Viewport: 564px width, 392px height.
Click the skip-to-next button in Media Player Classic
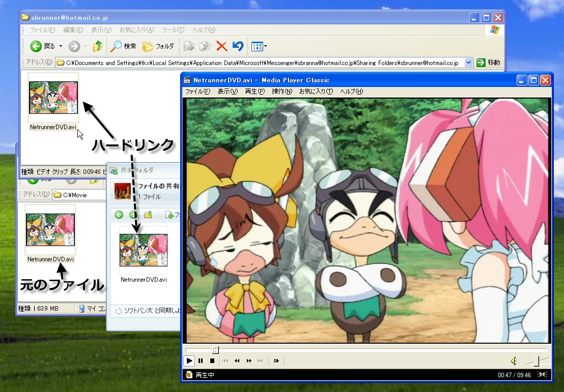(261, 361)
